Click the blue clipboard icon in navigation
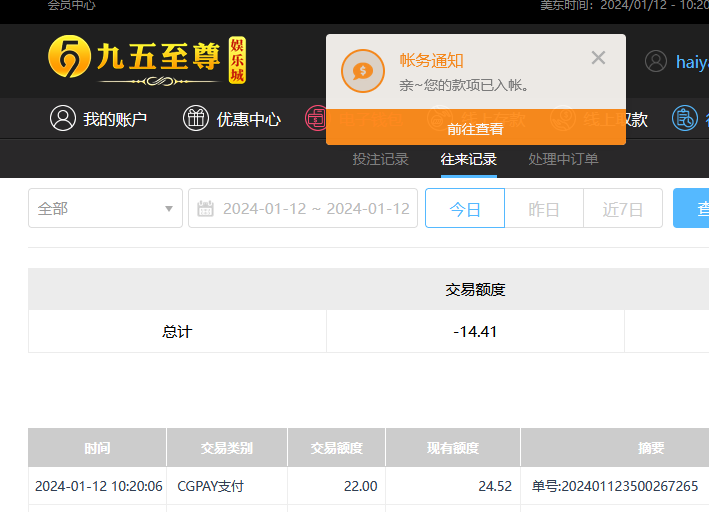 point(685,119)
